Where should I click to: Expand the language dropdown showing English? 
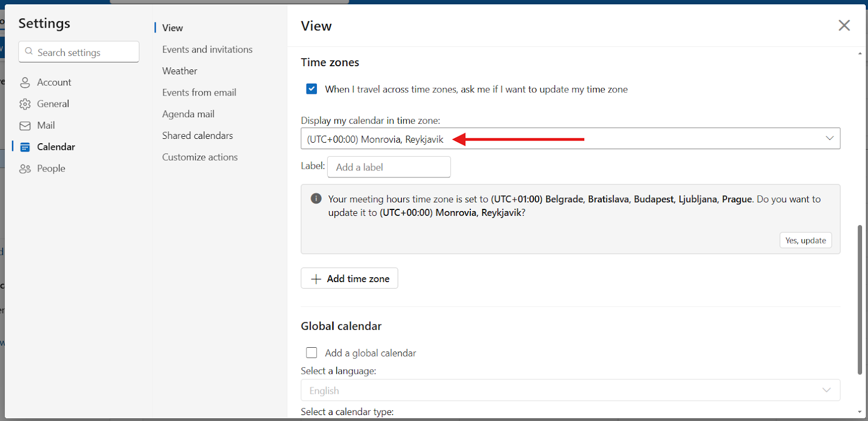point(570,390)
